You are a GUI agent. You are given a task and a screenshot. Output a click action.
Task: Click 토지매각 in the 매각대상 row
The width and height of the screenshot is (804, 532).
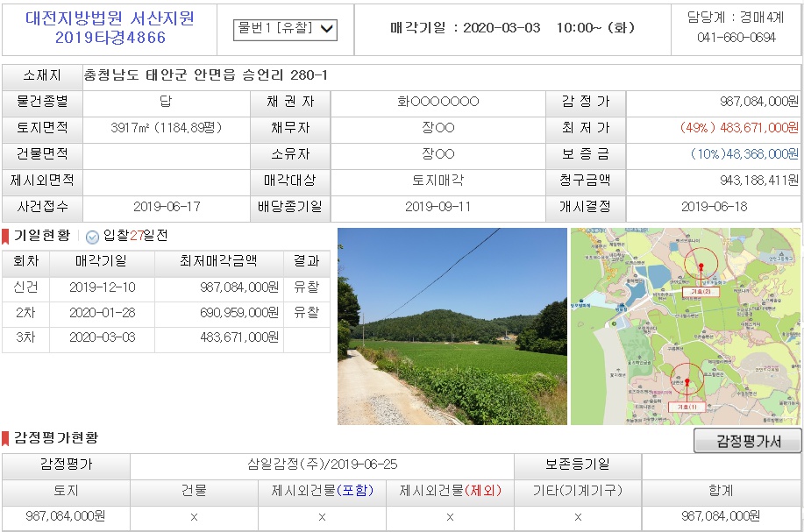click(438, 181)
